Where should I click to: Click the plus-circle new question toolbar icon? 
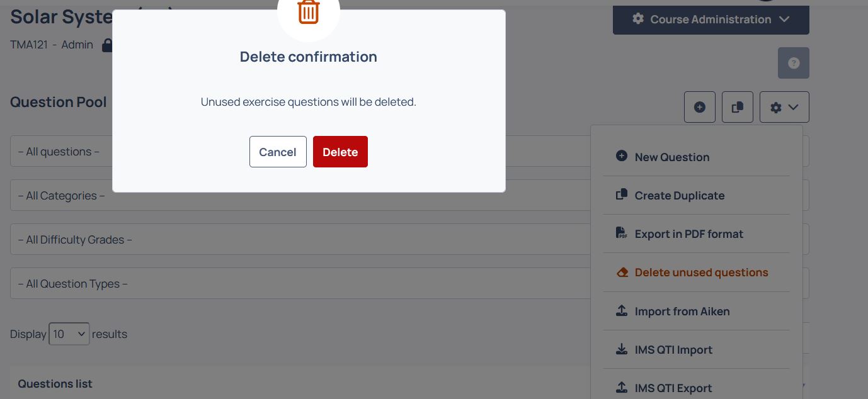tap(700, 107)
